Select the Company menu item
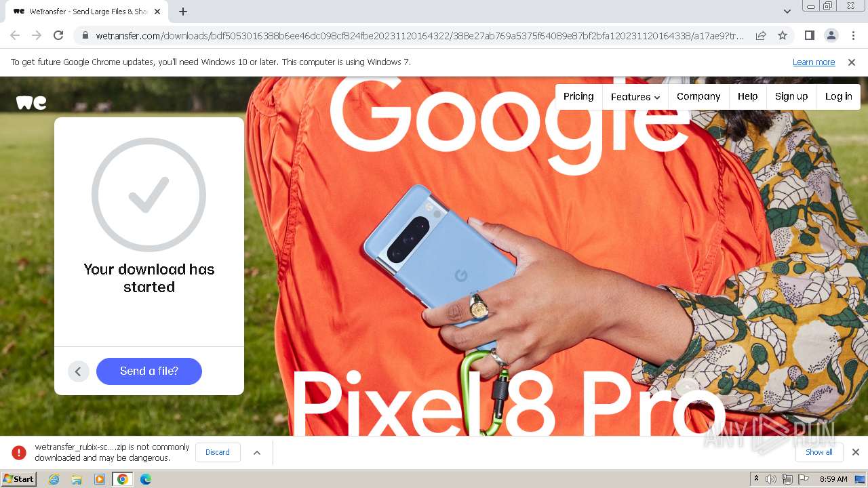 (x=698, y=97)
